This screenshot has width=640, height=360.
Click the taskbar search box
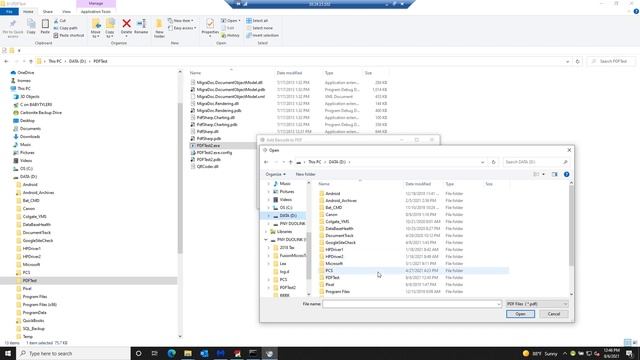73,353
